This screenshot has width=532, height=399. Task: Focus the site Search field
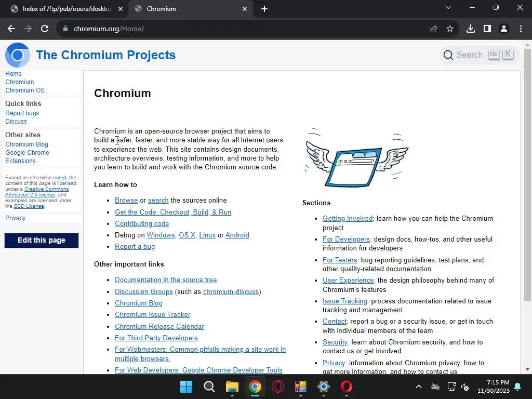pyautogui.click(x=480, y=55)
